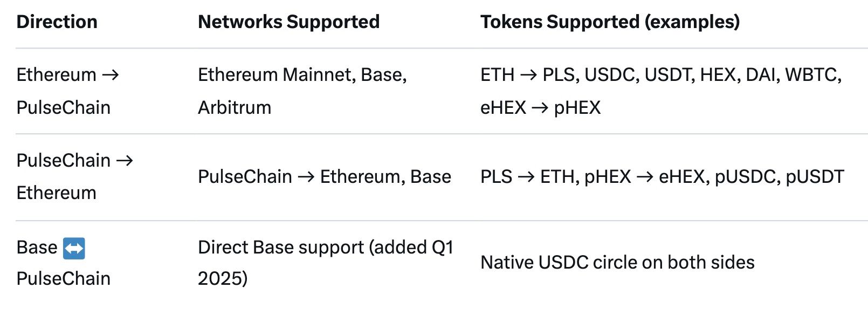Click the blue left-right arrow emoji
Image resolution: width=868 pixels, height=315 pixels.
click(x=74, y=249)
